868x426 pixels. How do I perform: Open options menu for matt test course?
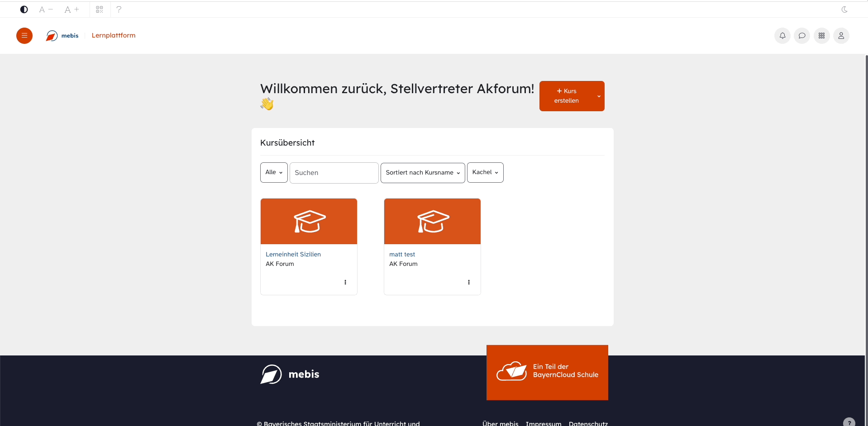468,282
